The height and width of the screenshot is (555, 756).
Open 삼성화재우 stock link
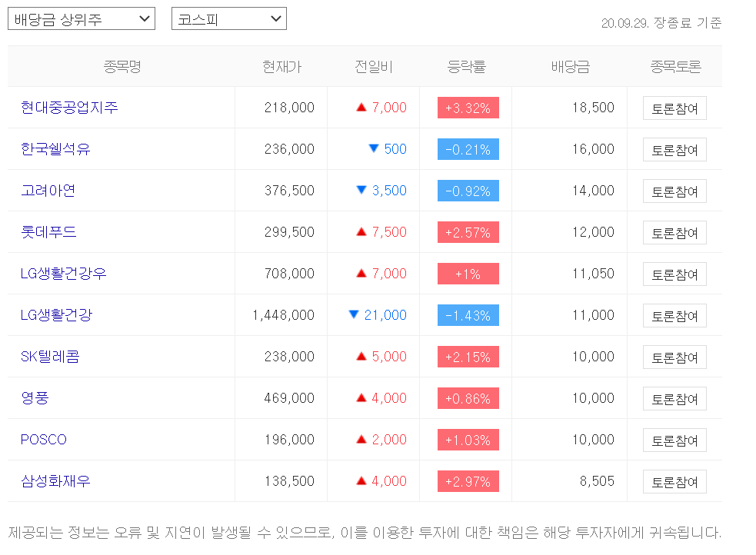55,480
